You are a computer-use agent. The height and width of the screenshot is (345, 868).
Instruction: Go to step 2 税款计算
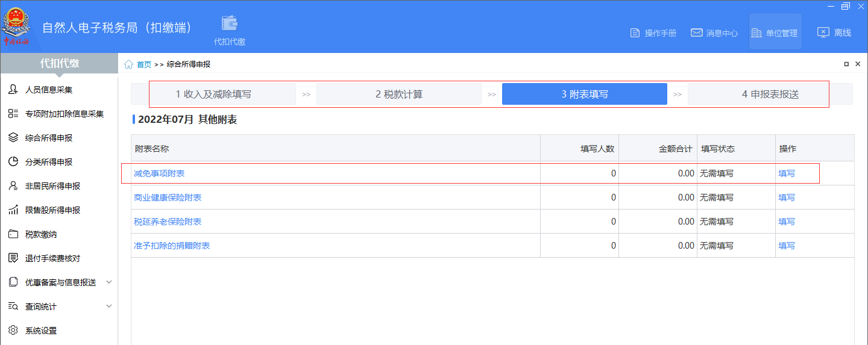pos(399,94)
